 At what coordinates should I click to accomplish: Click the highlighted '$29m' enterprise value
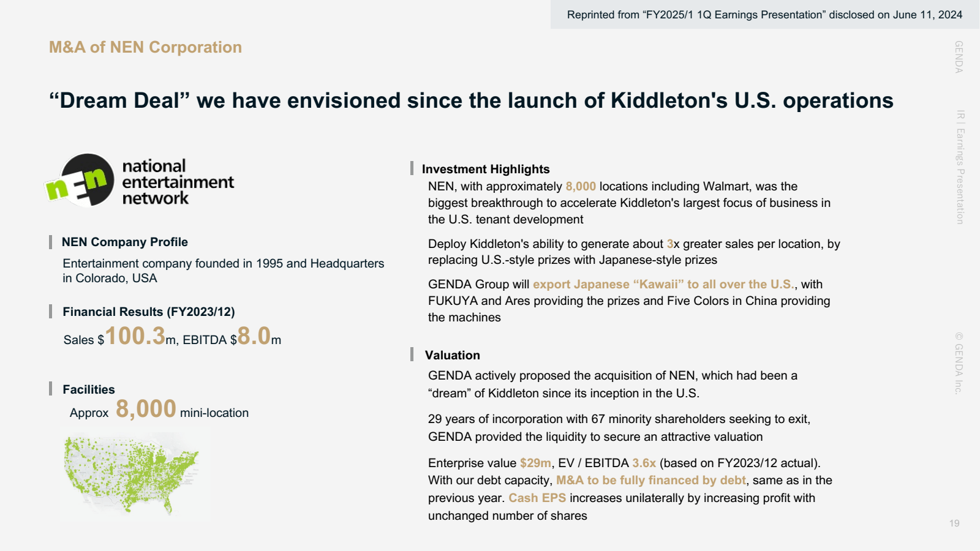535,463
